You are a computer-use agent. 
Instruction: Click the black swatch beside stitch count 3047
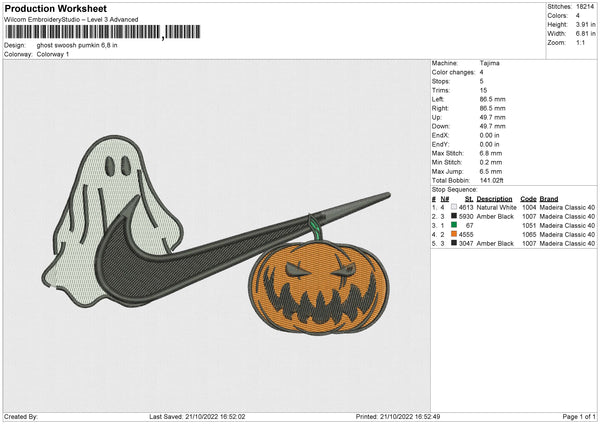click(x=454, y=243)
